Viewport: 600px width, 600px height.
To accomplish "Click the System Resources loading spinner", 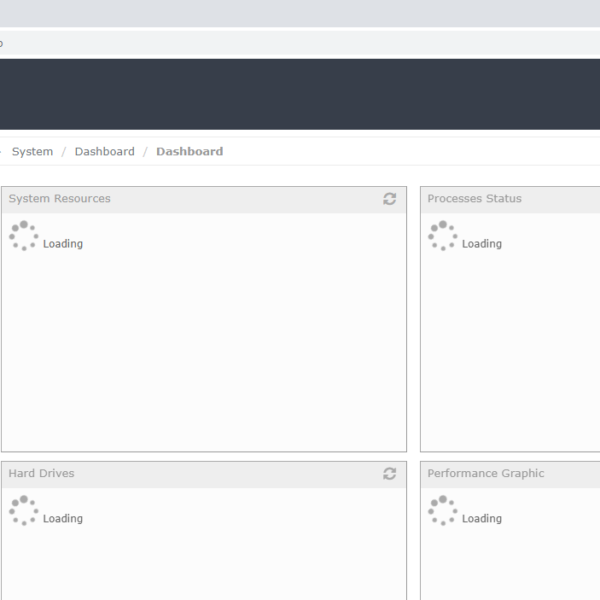I will [23, 236].
